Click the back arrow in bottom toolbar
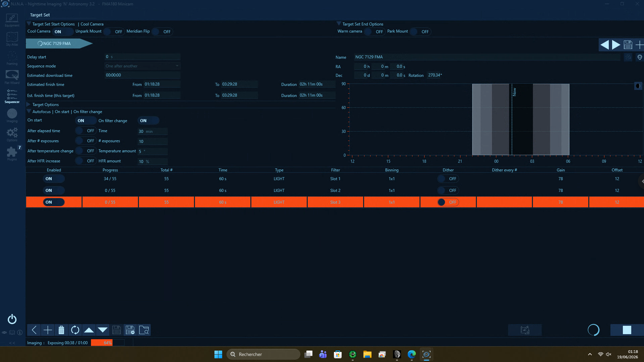The image size is (644, 362). click(34, 330)
